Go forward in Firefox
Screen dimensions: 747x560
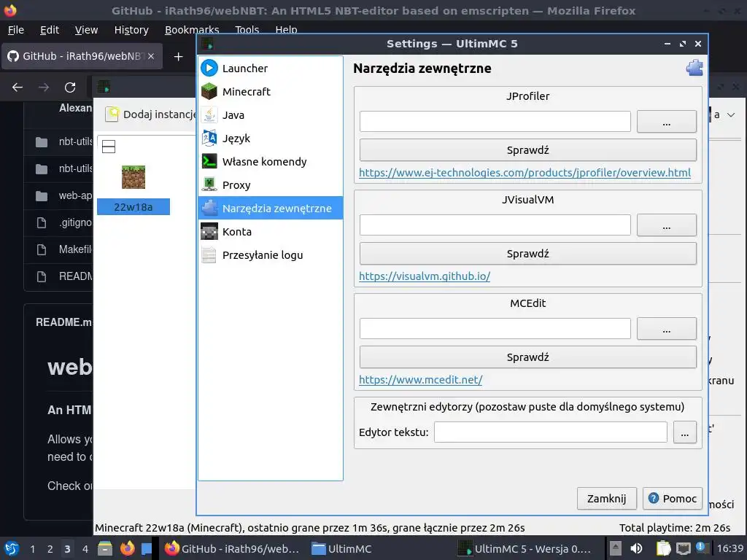[x=44, y=87]
